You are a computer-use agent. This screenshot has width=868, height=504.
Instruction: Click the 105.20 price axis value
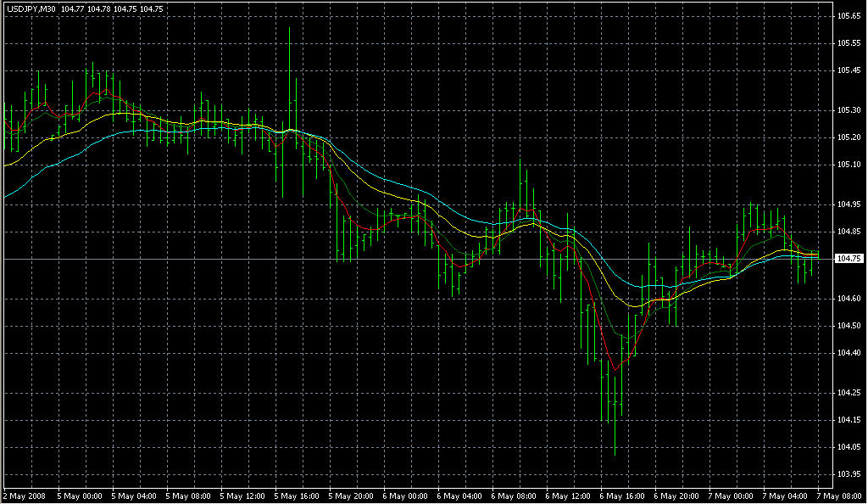[x=848, y=137]
